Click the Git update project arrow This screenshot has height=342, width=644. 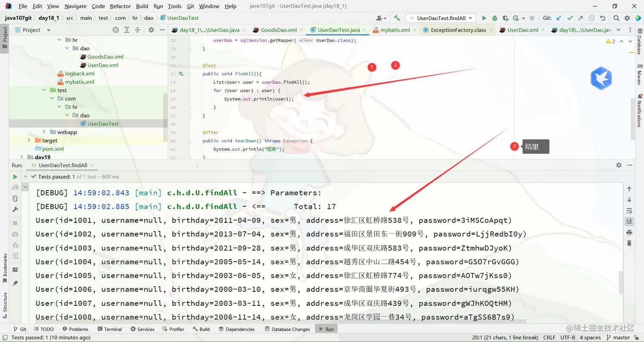tap(559, 18)
